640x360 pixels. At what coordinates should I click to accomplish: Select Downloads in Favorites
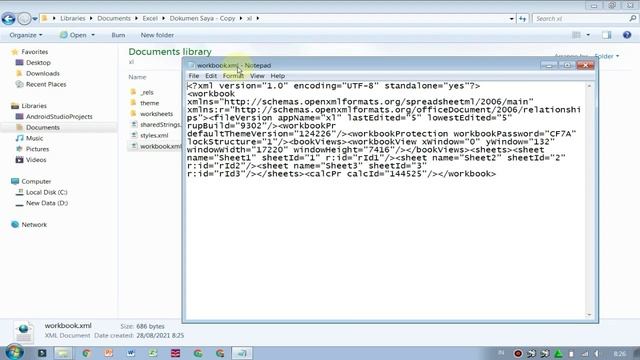click(x=38, y=73)
